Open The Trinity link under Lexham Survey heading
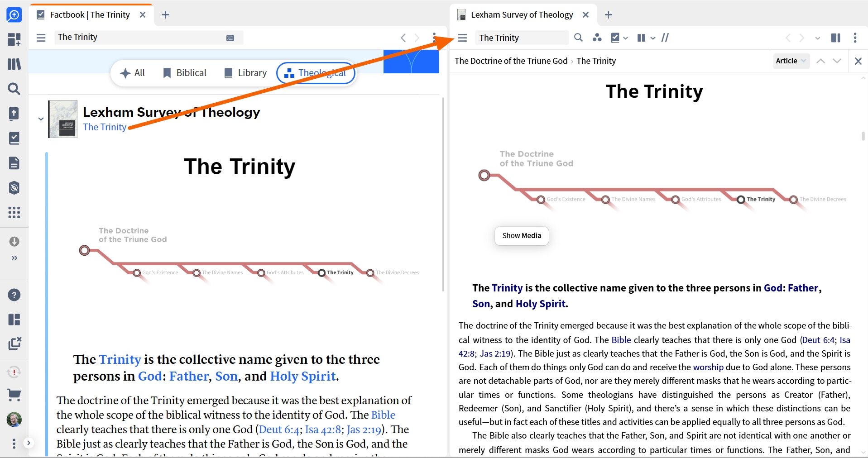Image resolution: width=868 pixels, height=458 pixels. tap(105, 127)
